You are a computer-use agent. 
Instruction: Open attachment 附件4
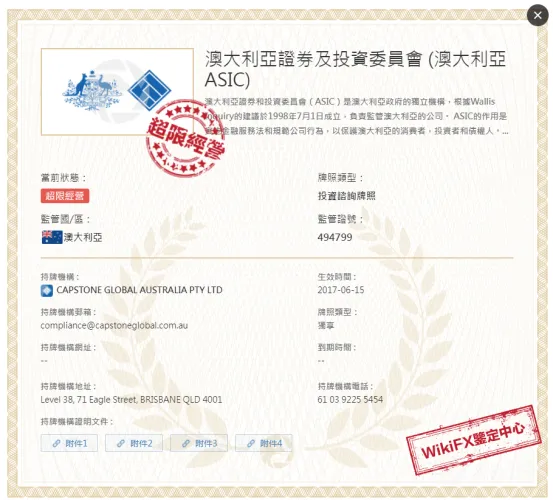point(264,443)
